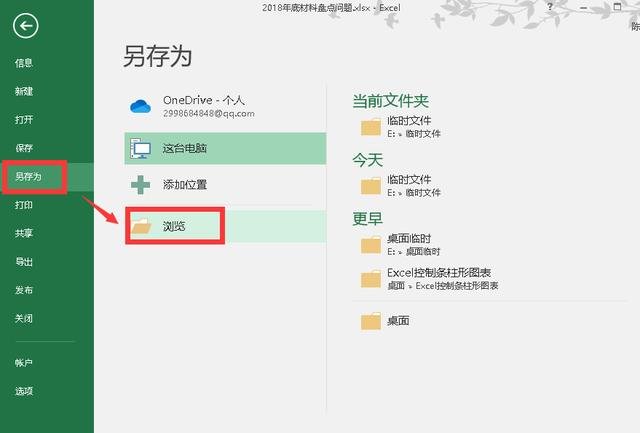
Task: Click folder icon under 当前文件夹
Action: click(x=371, y=127)
